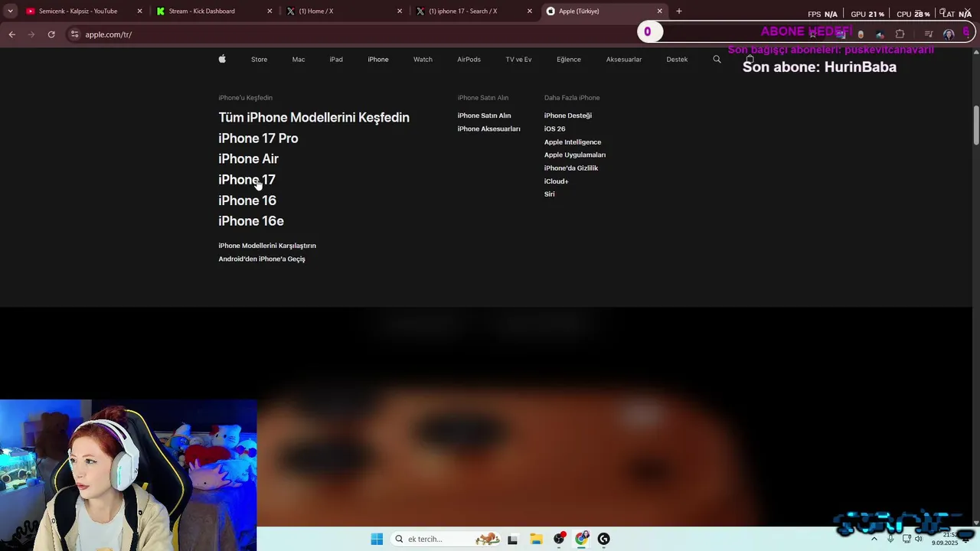The height and width of the screenshot is (551, 980).
Task: Open the TV ve Ev menu item
Action: 518,60
